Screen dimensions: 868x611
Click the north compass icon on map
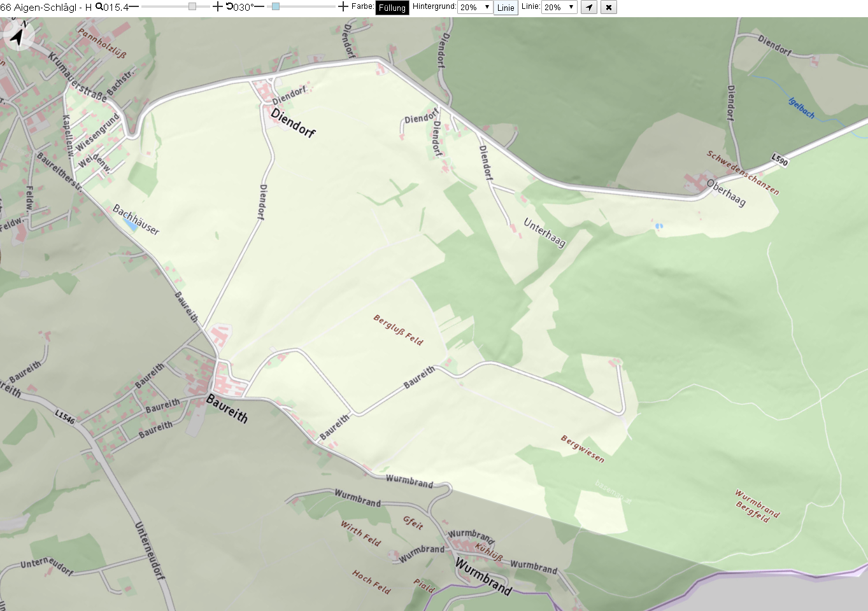tap(18, 35)
